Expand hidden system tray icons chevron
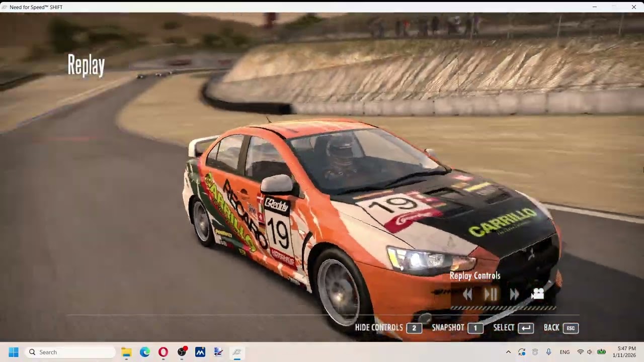This screenshot has height=362, width=644. (x=508, y=352)
